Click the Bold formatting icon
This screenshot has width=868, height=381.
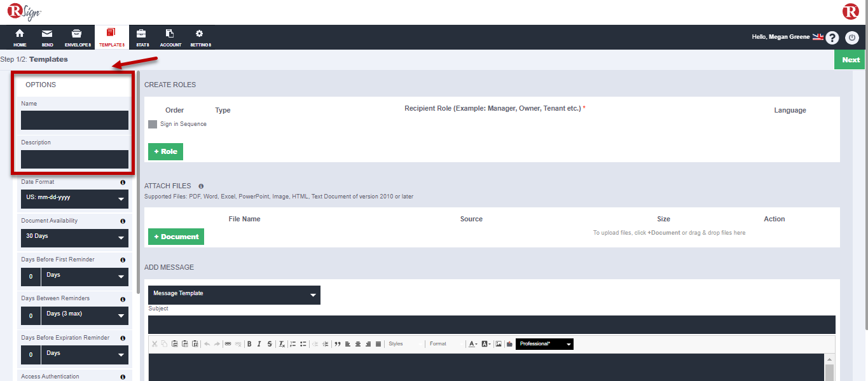pos(249,344)
